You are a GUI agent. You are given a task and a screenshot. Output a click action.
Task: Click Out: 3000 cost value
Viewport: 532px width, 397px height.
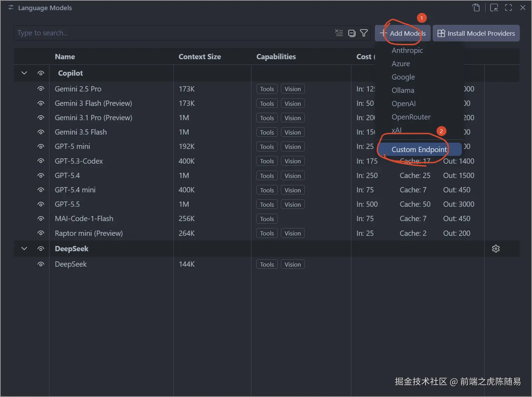pyautogui.click(x=459, y=204)
